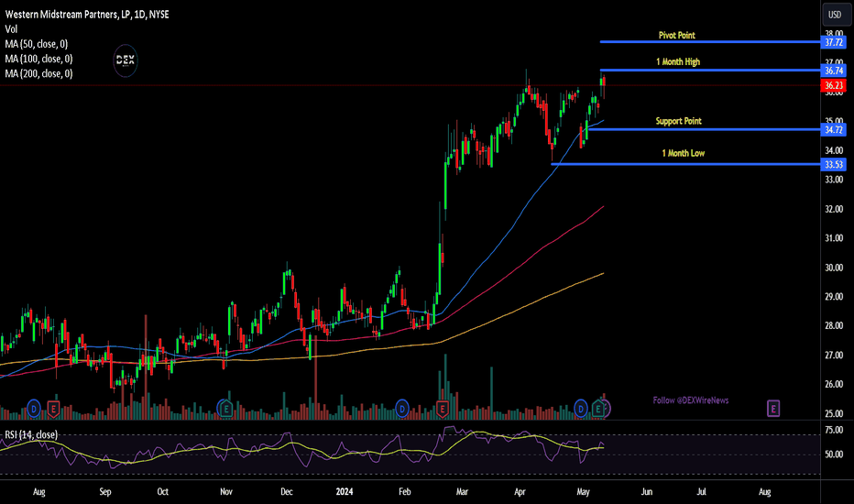Open the purple upcoming earnings marker
Screen dimensions: 854x504
(x=773, y=408)
